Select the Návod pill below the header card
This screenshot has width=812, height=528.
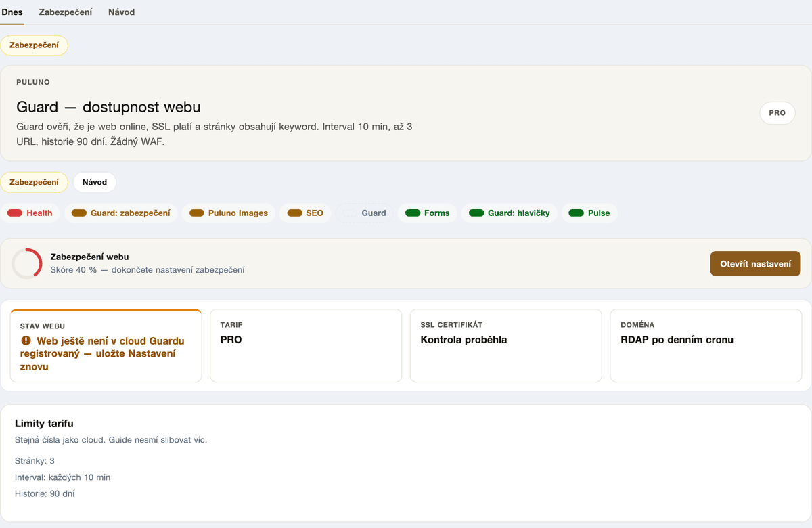[x=95, y=182]
